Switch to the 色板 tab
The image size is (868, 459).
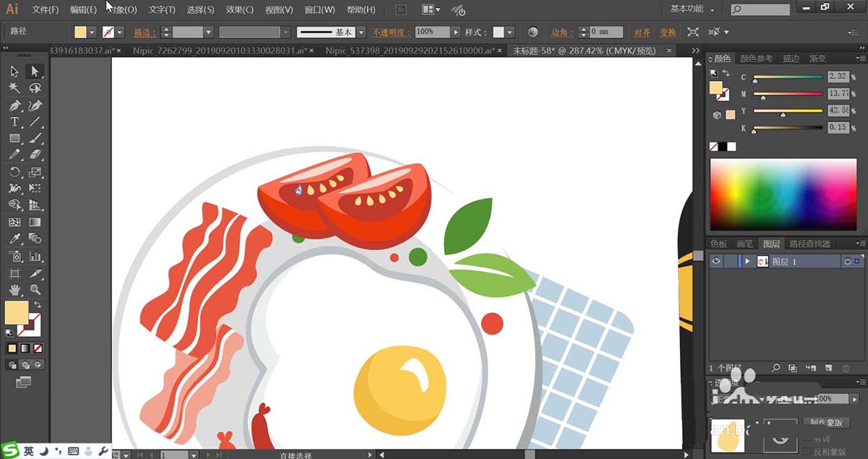(719, 244)
